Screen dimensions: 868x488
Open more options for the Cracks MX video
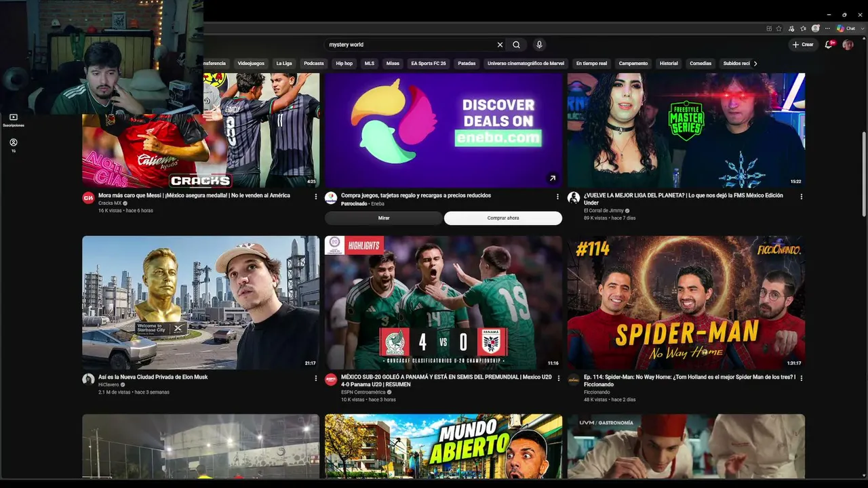(x=315, y=197)
